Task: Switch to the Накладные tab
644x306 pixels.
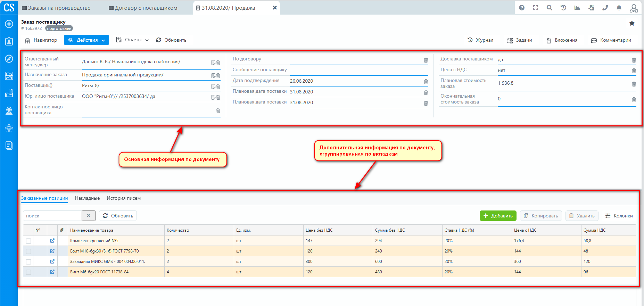Action: pos(87,198)
